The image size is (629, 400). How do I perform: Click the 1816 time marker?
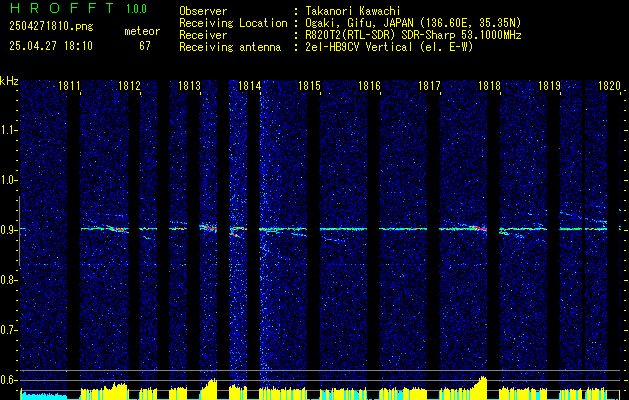pos(369,85)
